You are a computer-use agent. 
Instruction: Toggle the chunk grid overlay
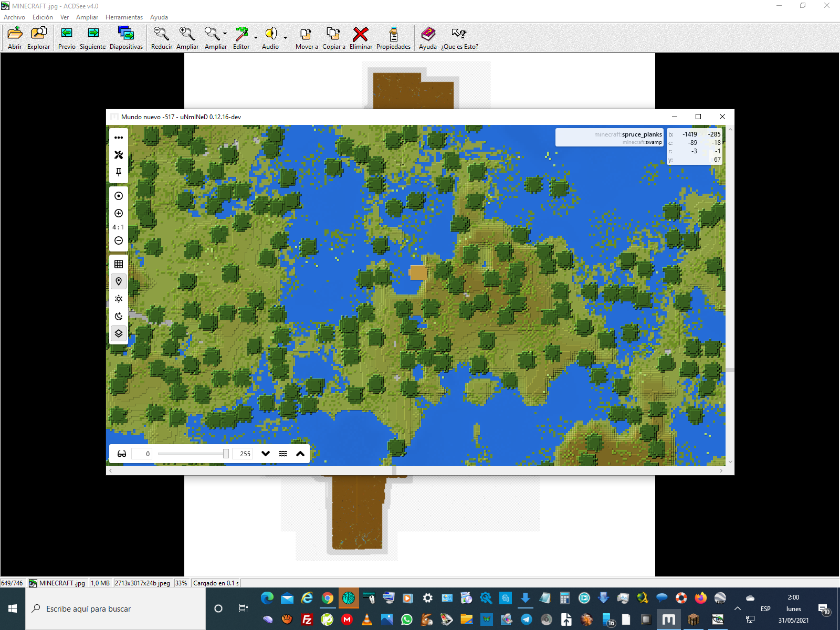(x=119, y=264)
